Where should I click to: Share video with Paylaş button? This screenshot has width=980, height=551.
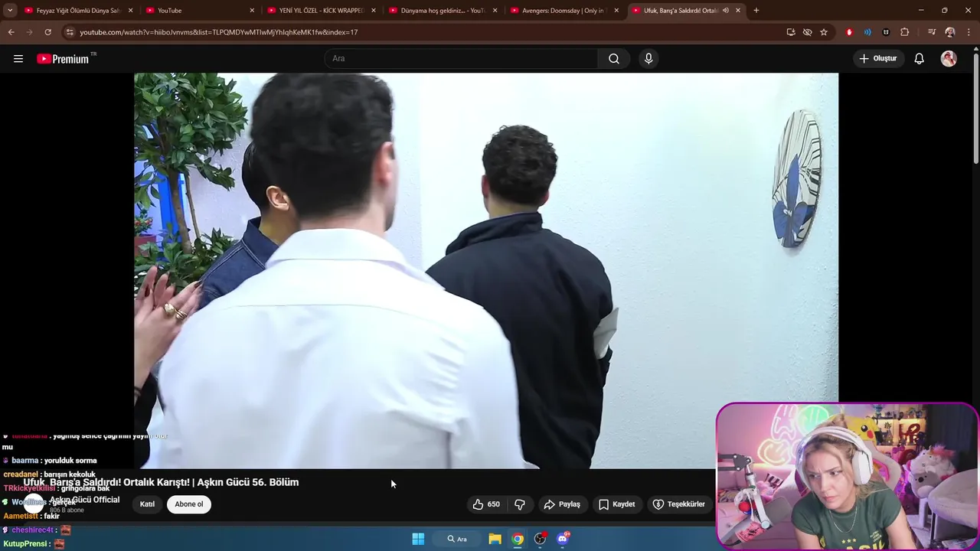[x=562, y=504]
